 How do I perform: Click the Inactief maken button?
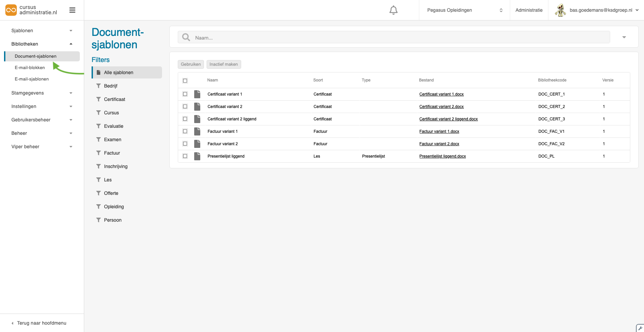click(x=223, y=64)
